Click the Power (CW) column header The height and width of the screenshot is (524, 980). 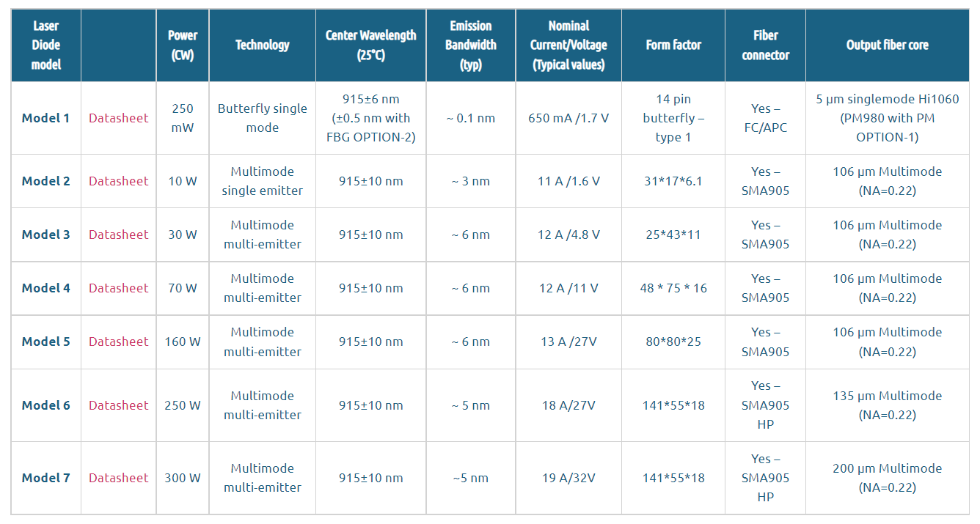[x=183, y=45]
